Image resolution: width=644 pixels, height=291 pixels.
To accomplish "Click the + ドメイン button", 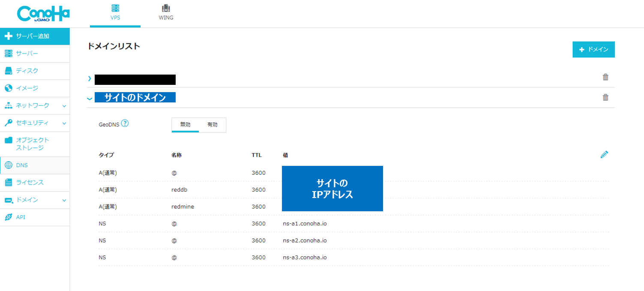I will click(x=593, y=50).
